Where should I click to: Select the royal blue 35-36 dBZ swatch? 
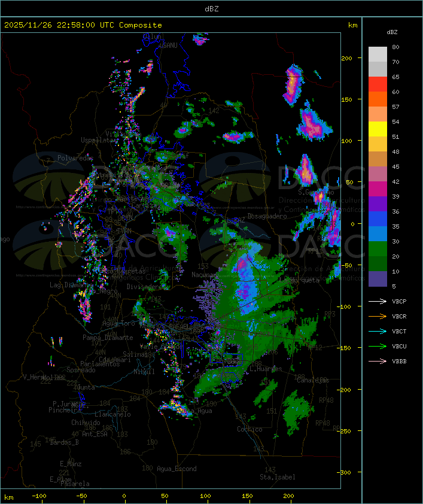[x=378, y=218]
